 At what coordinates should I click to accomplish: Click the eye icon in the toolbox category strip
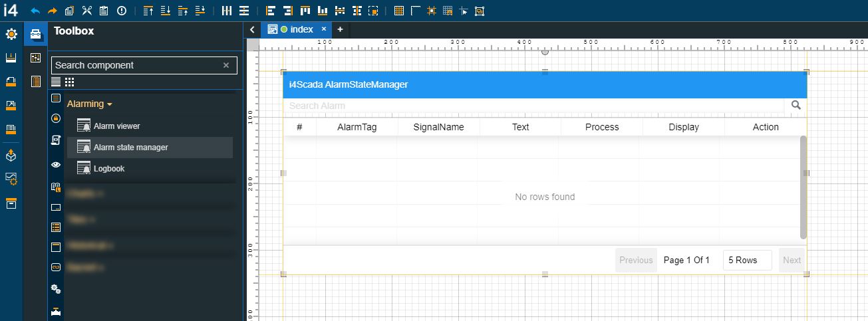click(56, 164)
